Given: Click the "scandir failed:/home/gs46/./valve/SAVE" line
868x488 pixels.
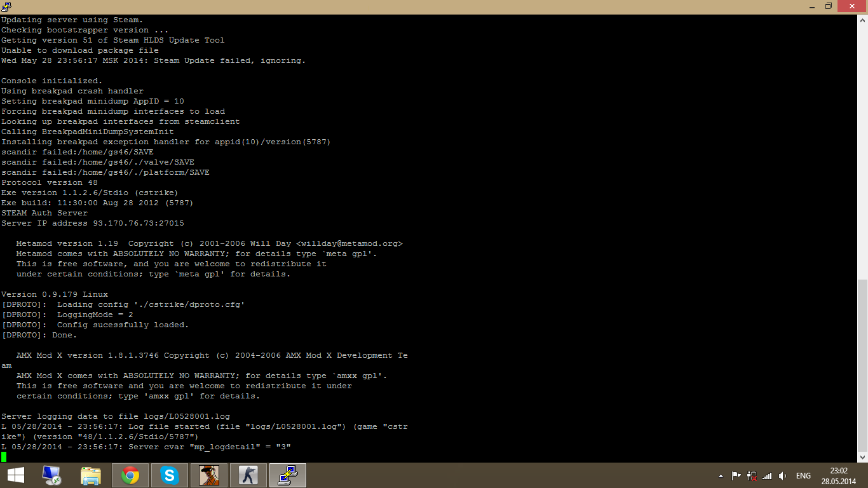Looking at the screenshot, I should click(98, 162).
